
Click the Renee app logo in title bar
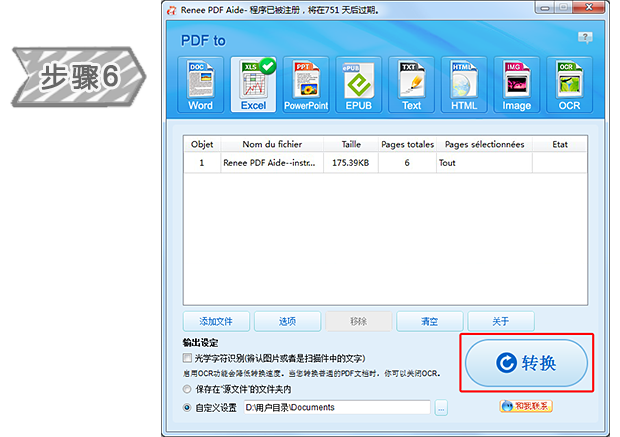coord(172,10)
